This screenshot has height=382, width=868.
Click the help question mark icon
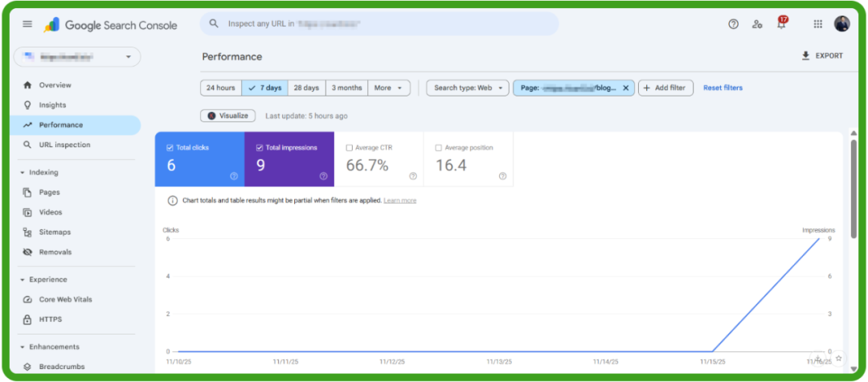coord(733,24)
